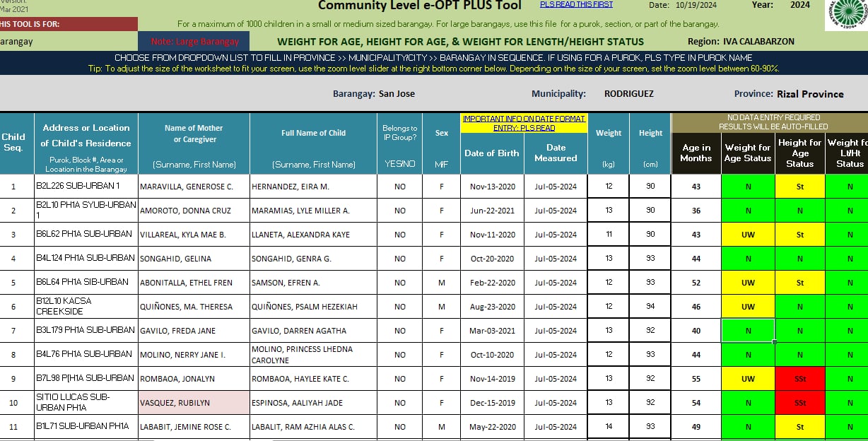Select address SITIO LUCAS SUB-URBAN PH1A
Viewport: 868px width, 441px height.
point(86,403)
